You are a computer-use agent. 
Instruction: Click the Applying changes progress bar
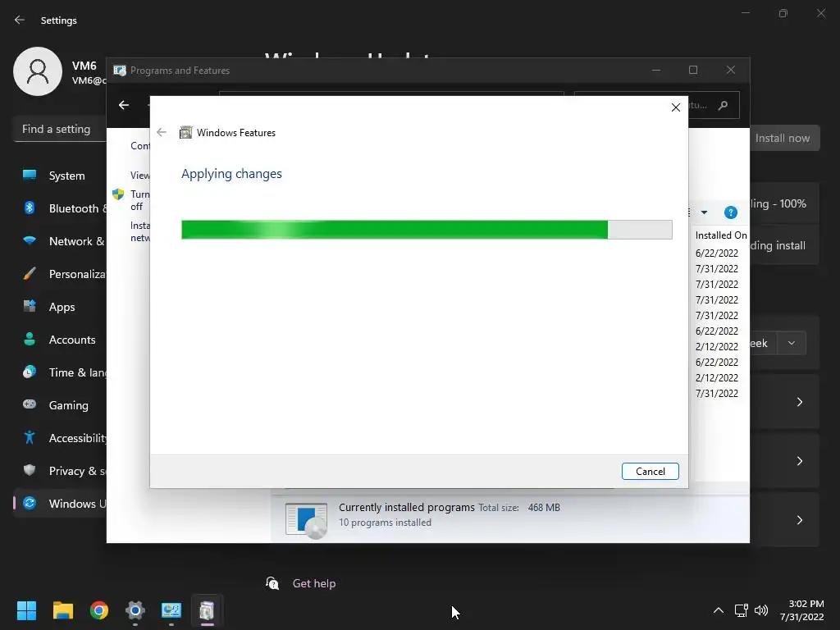(427, 230)
